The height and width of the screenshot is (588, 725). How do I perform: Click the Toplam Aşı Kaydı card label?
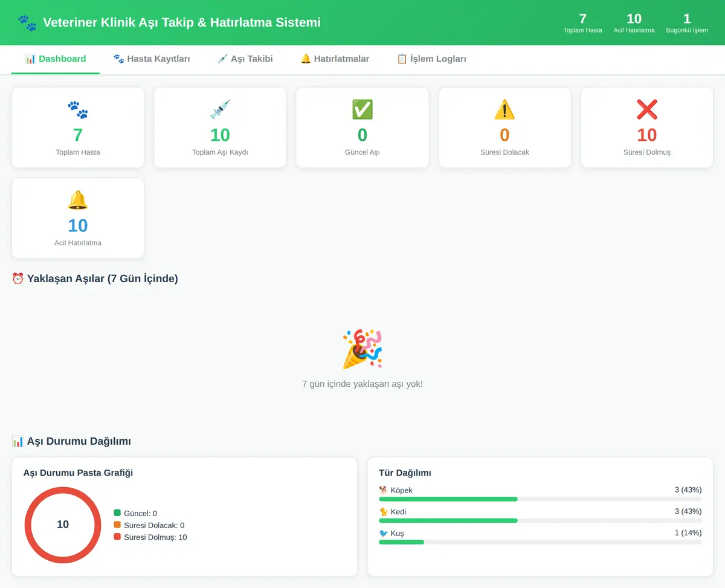click(x=220, y=152)
